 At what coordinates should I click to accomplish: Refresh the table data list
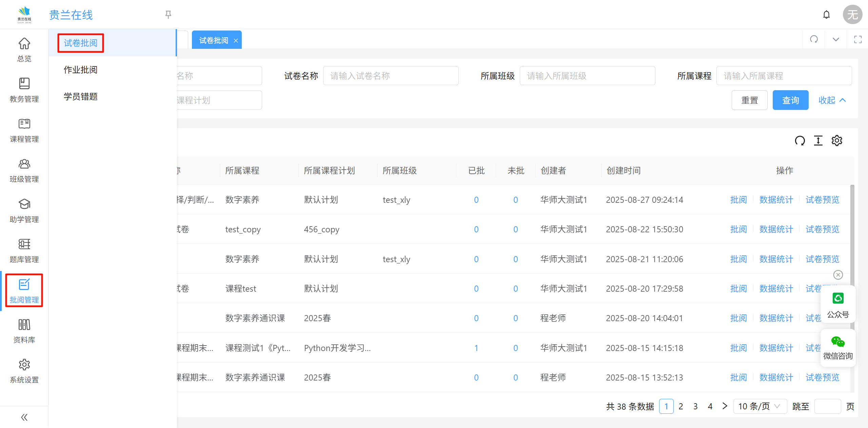(800, 140)
